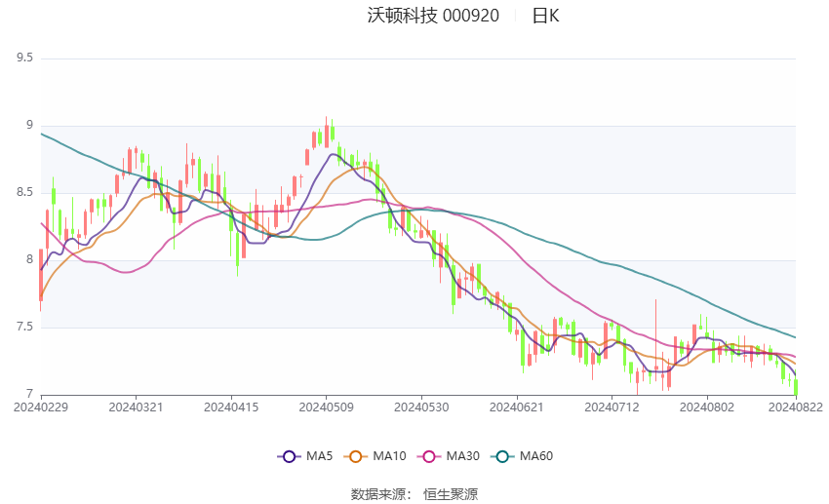Select the 20240802 date label on the axis
The height and width of the screenshot is (504, 829).
click(x=707, y=407)
